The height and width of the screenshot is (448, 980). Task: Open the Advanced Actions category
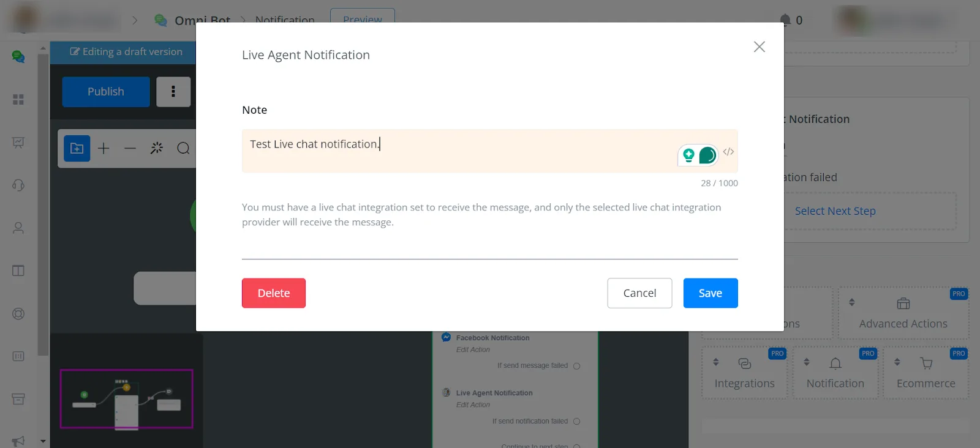pyautogui.click(x=903, y=313)
